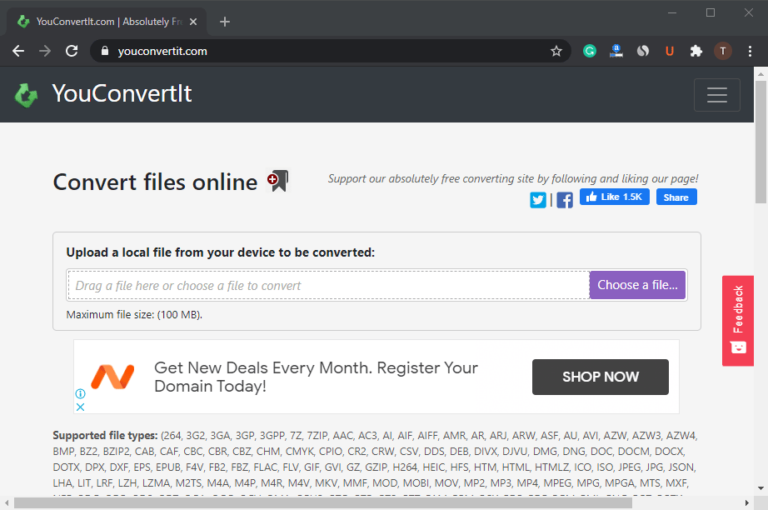Viewport: 768px width, 510px height.
Task: Go back to the previous page
Action: tap(18, 51)
